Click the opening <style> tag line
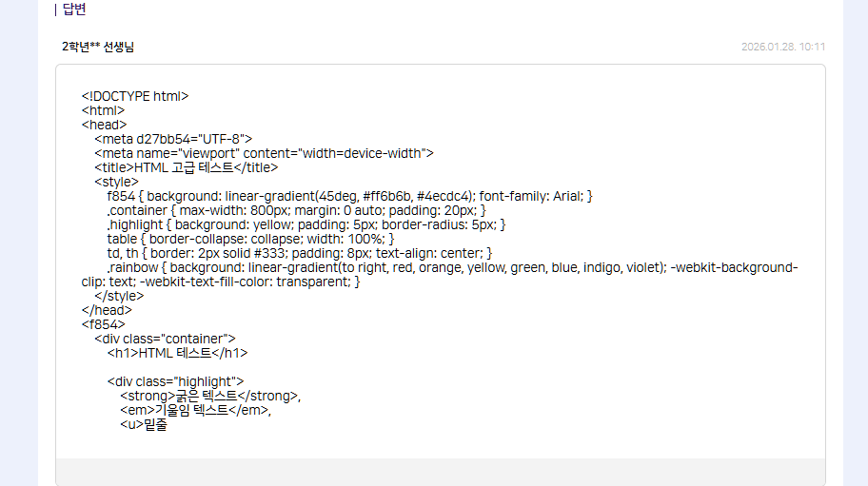 [116, 182]
